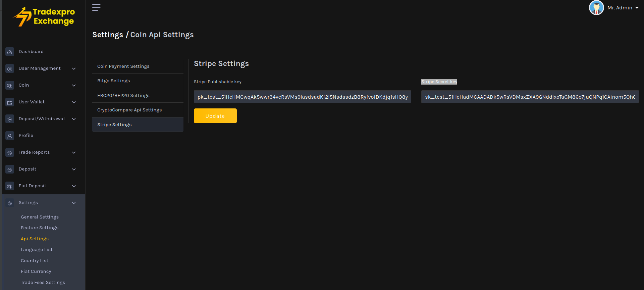
Task: Click the Mr. Admin avatar image
Action: 596,8
